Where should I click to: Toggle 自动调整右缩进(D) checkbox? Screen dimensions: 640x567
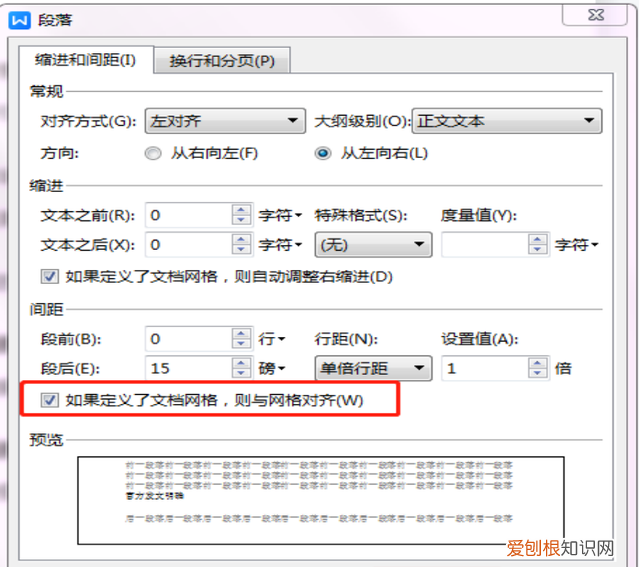(x=49, y=277)
